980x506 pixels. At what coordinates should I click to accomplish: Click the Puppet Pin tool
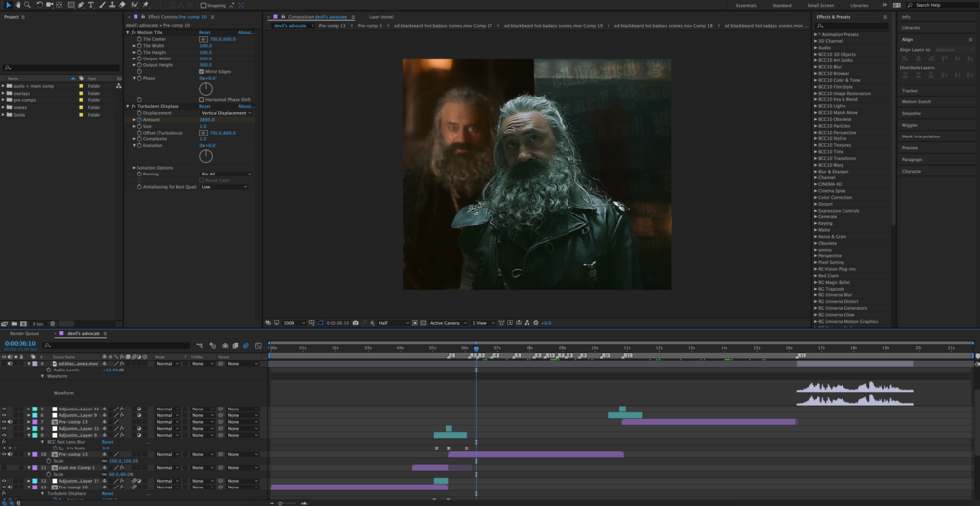click(145, 5)
